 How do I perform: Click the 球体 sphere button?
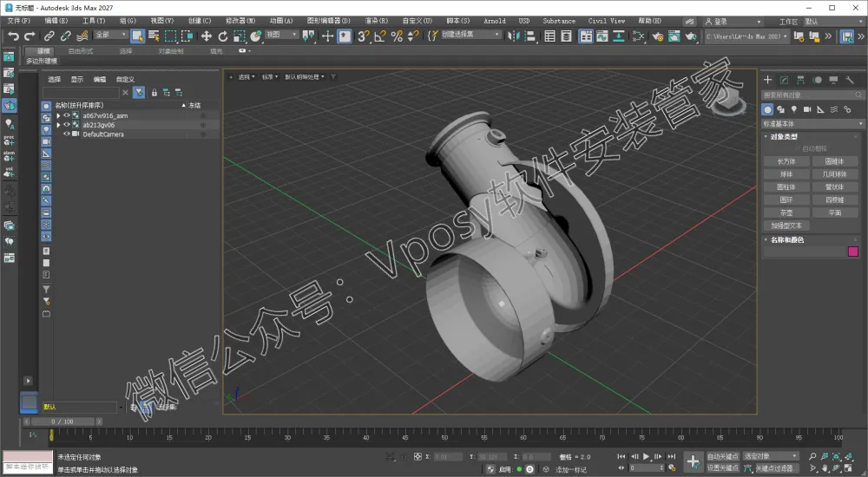click(786, 174)
